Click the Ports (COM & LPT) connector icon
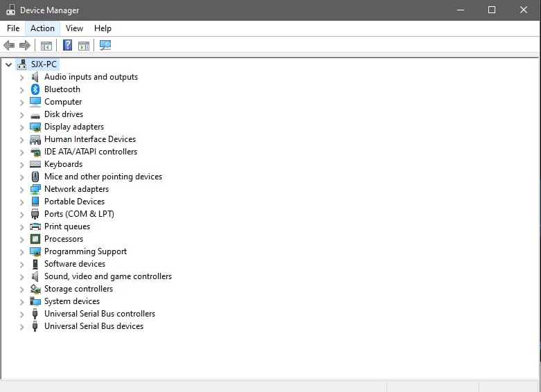Screen dimensions: 541x392 click(x=35, y=214)
